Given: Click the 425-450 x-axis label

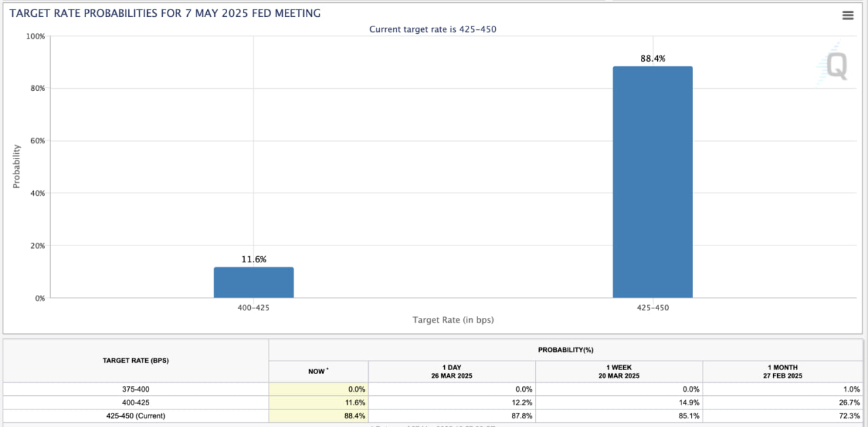Looking at the screenshot, I should point(652,308).
